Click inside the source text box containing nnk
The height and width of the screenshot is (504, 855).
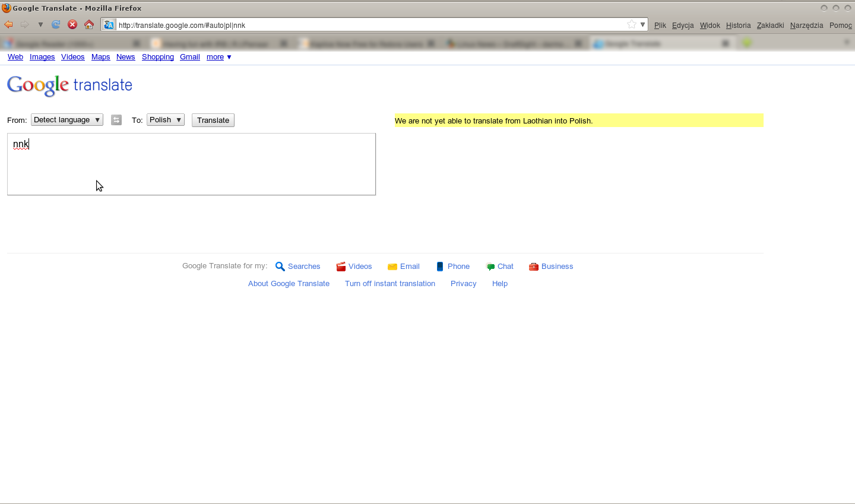pos(191,164)
